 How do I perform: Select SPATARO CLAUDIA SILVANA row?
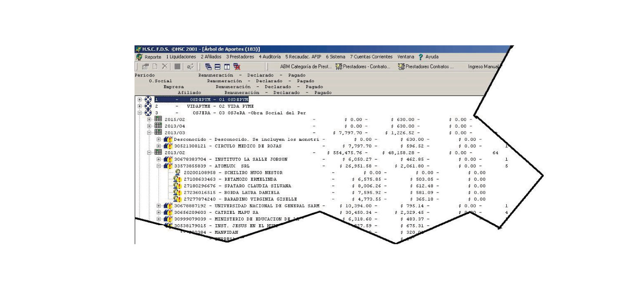237,186
